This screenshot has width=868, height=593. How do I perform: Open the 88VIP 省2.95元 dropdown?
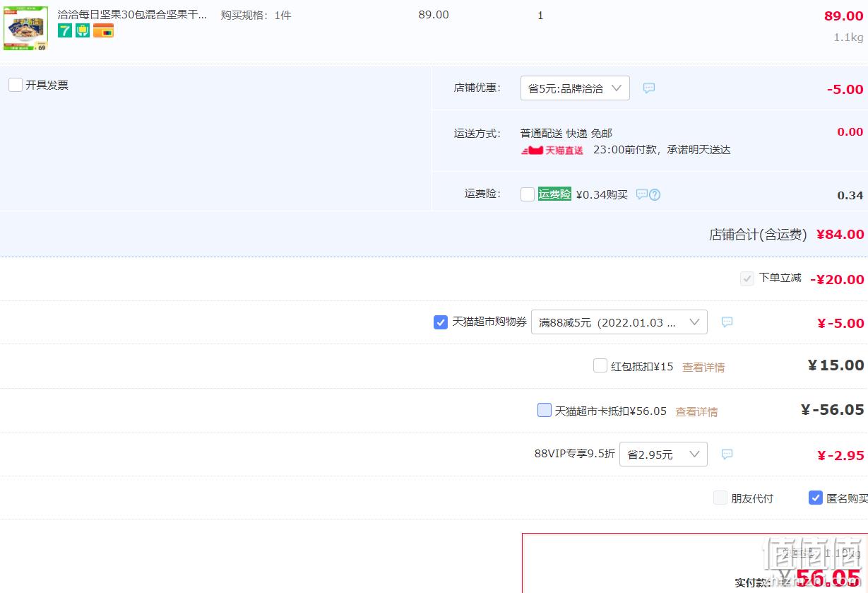click(663, 454)
